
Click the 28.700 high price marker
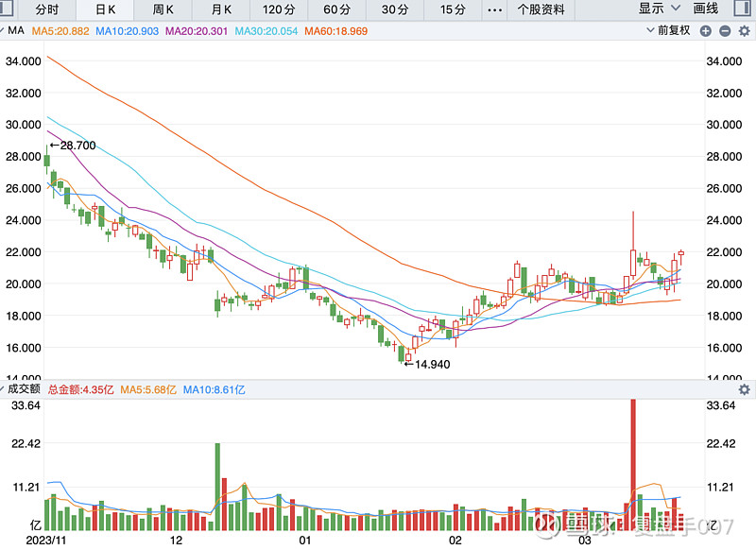point(73,146)
